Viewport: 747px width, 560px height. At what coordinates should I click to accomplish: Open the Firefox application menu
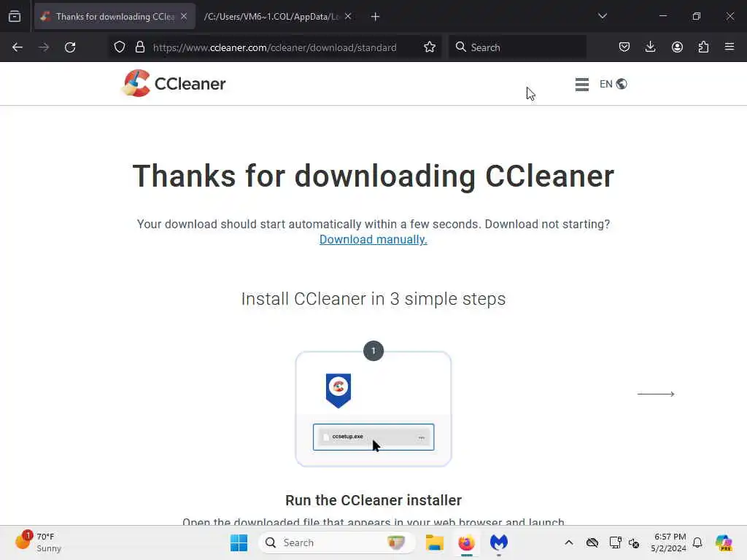point(729,47)
